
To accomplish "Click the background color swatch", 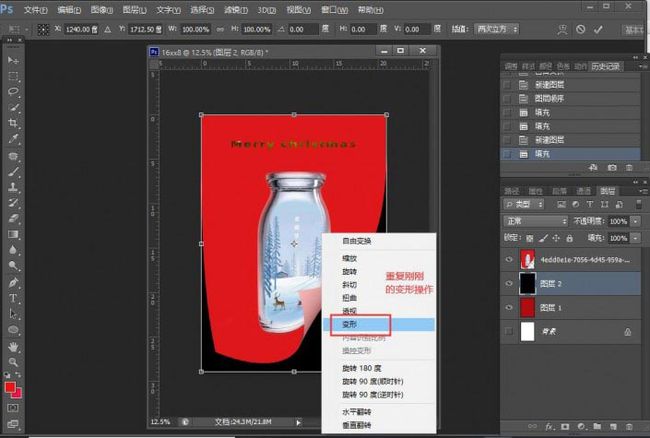I will coord(18,394).
